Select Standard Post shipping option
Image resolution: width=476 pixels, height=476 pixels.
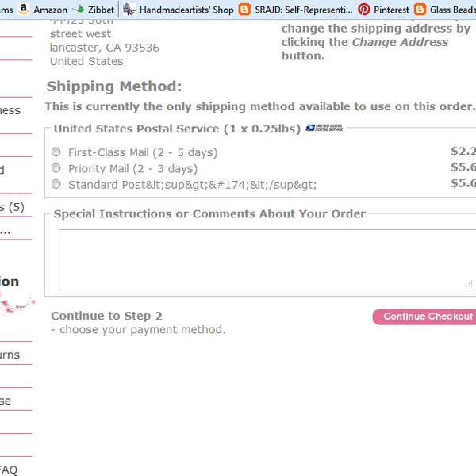56,184
